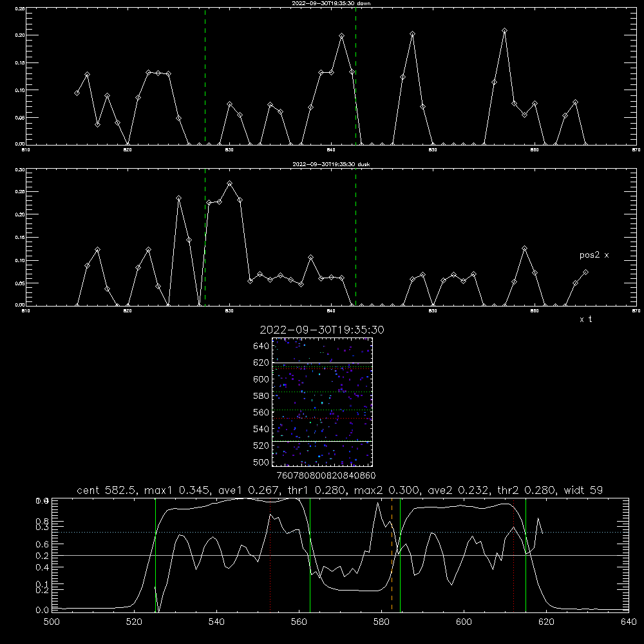The image size is (644, 644).
Task: Click the 'widt 59' value in the stats header
Action: [583, 490]
